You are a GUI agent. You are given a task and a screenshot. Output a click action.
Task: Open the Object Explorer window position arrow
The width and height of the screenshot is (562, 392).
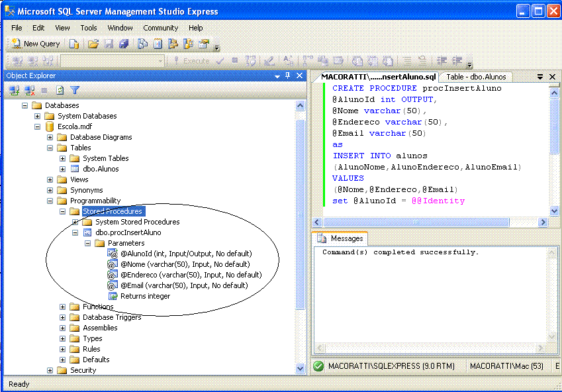(x=277, y=76)
